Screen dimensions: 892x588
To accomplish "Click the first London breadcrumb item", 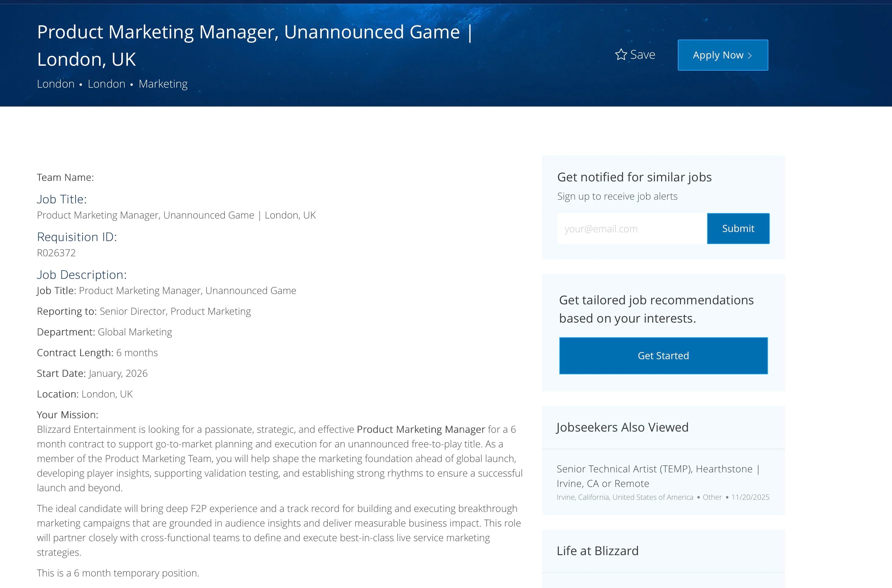I will pos(55,84).
